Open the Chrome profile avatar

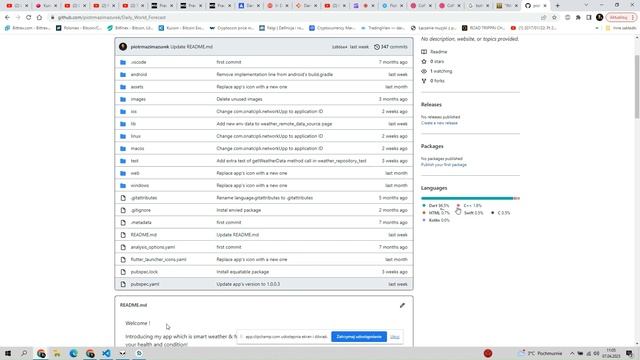(x=600, y=17)
